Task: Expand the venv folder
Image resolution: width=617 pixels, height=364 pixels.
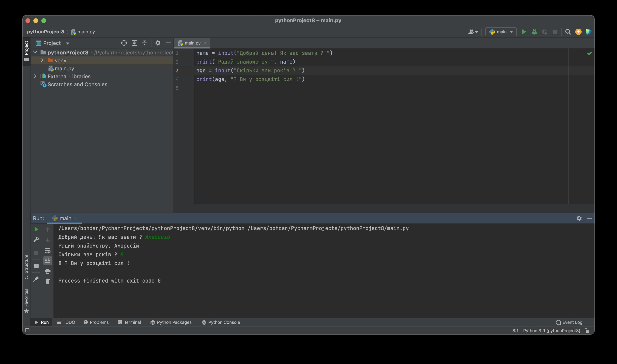Action: [x=42, y=60]
